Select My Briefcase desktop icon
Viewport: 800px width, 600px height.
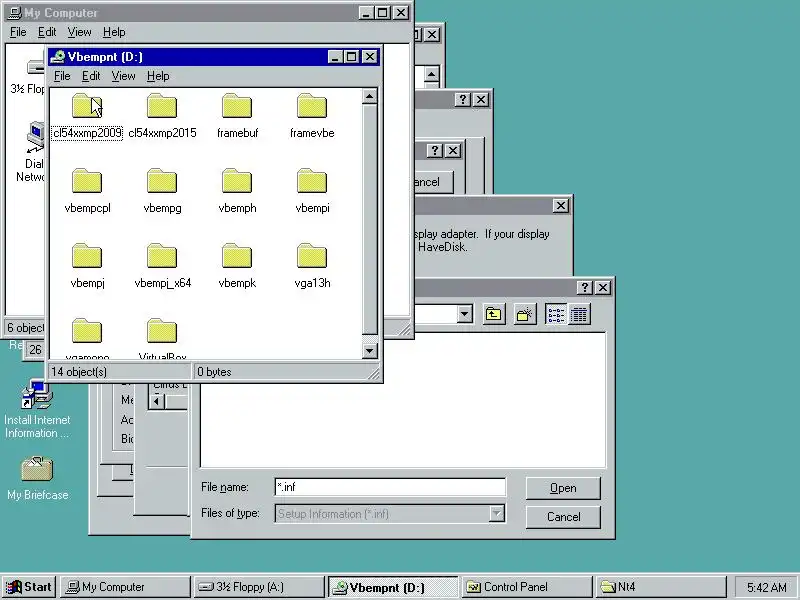[x=37, y=469]
